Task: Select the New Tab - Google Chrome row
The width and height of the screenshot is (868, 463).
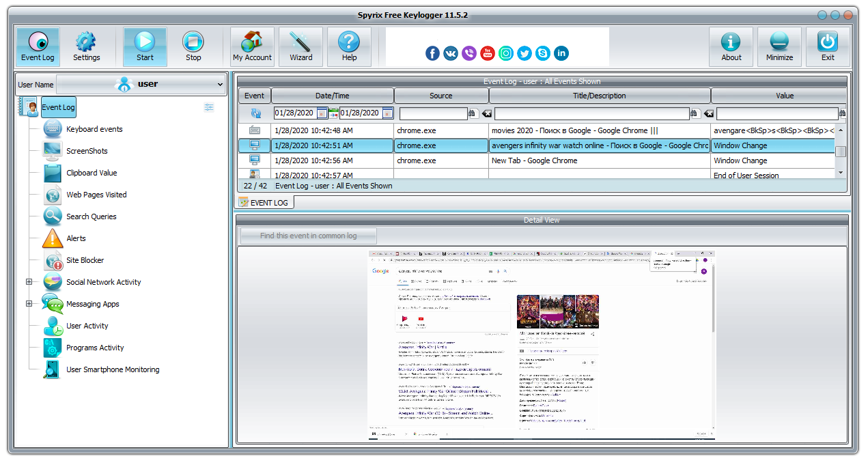Action: pyautogui.click(x=537, y=160)
